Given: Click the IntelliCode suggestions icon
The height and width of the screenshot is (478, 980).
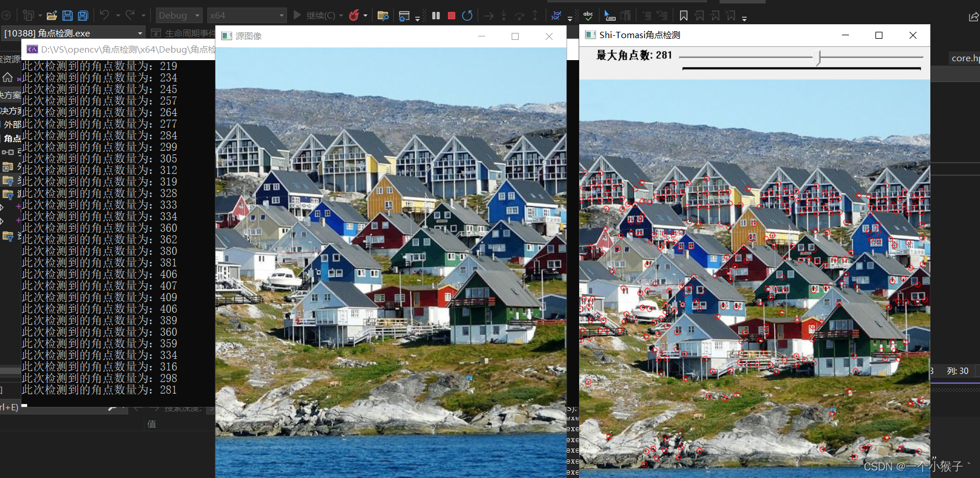Looking at the screenshot, I should tap(556, 16).
